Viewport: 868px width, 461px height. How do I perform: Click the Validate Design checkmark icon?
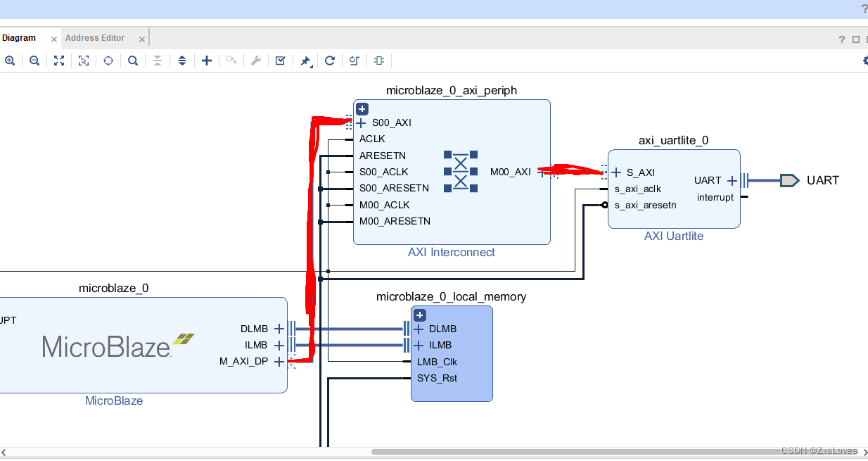[280, 61]
